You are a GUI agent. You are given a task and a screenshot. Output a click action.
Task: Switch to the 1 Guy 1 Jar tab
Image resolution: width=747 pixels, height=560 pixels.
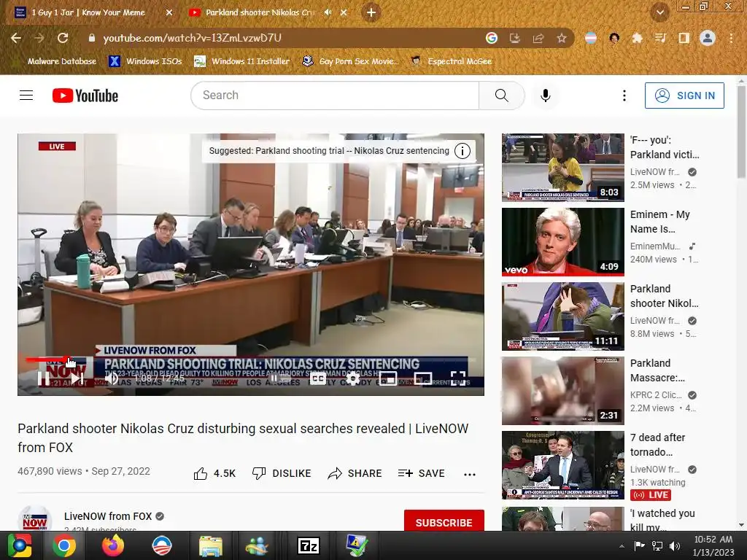point(88,12)
